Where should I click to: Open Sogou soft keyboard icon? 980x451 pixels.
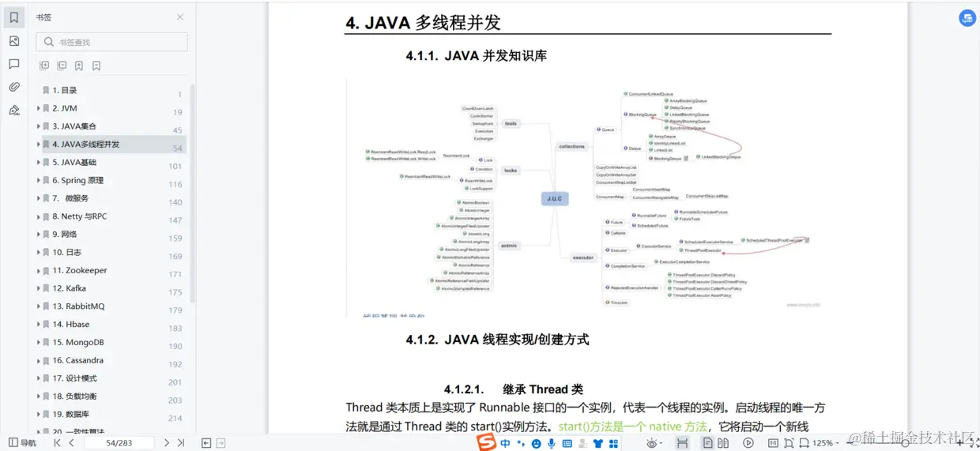pos(567,444)
